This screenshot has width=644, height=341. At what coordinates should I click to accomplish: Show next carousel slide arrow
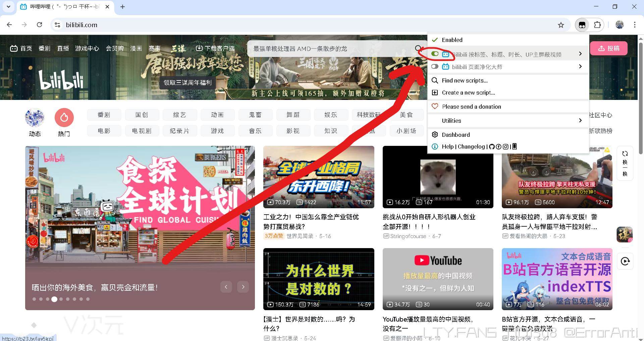243,287
